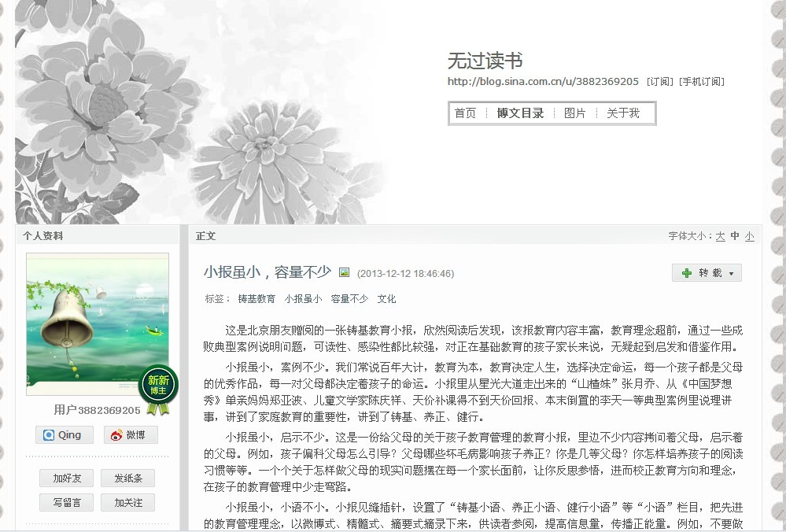
Task: Click the 加关注 button
Action: click(127, 502)
